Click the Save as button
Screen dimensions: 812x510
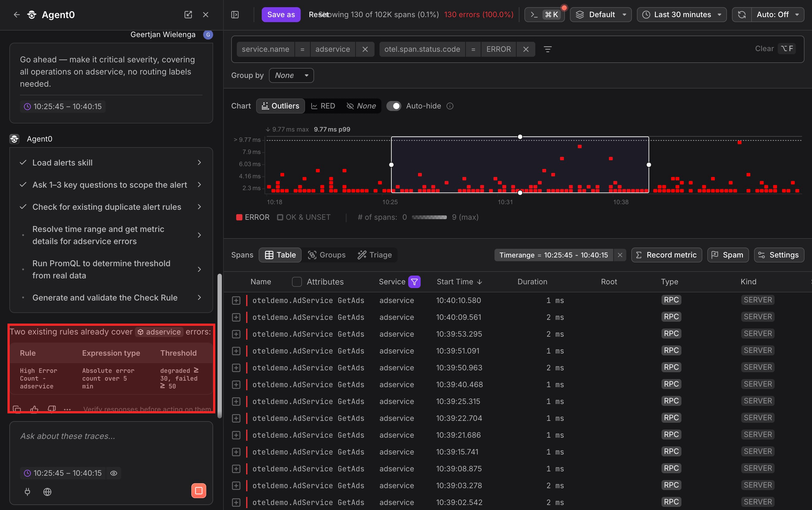[x=281, y=15]
